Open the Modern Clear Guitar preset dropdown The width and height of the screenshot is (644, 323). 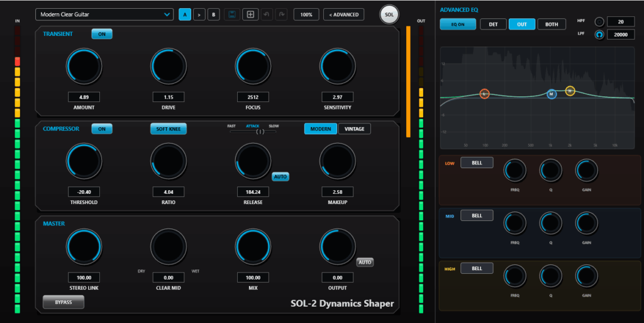pos(104,14)
